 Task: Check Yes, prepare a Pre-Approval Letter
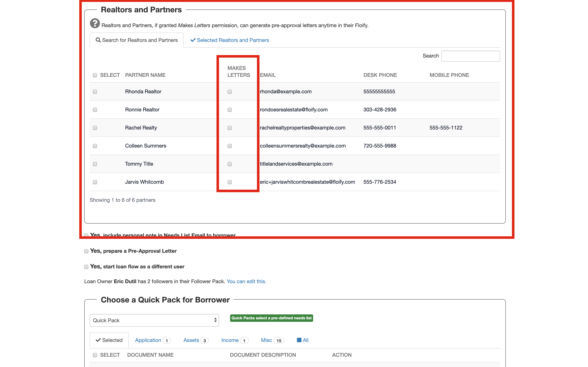[86, 251]
